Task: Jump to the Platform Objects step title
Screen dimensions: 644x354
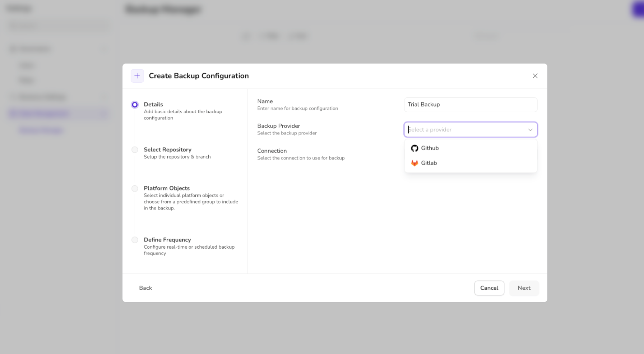Action: pyautogui.click(x=167, y=188)
